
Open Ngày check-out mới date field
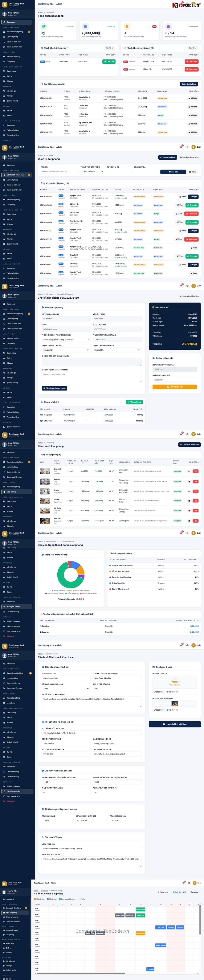[175, 380]
